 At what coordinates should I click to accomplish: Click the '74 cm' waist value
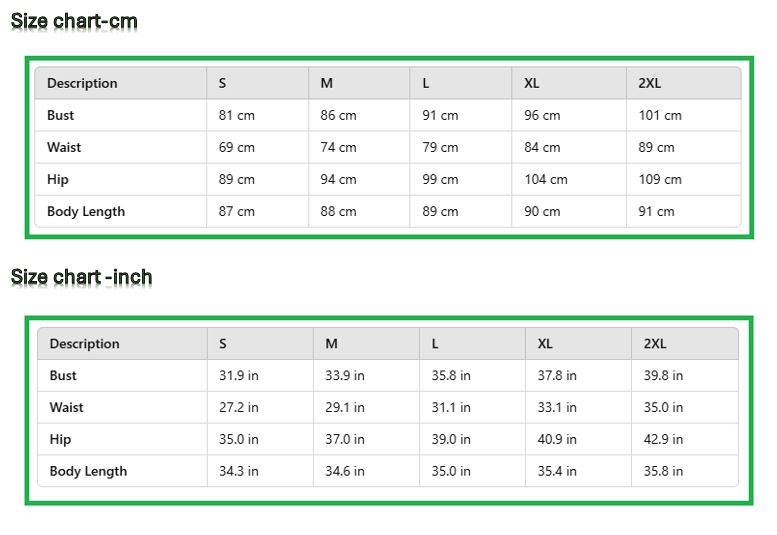[x=338, y=147]
